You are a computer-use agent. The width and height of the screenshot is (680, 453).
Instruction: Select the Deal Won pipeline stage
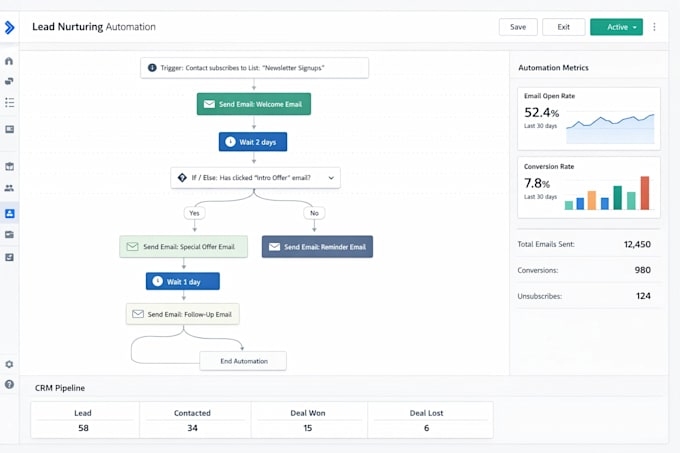[308, 420]
